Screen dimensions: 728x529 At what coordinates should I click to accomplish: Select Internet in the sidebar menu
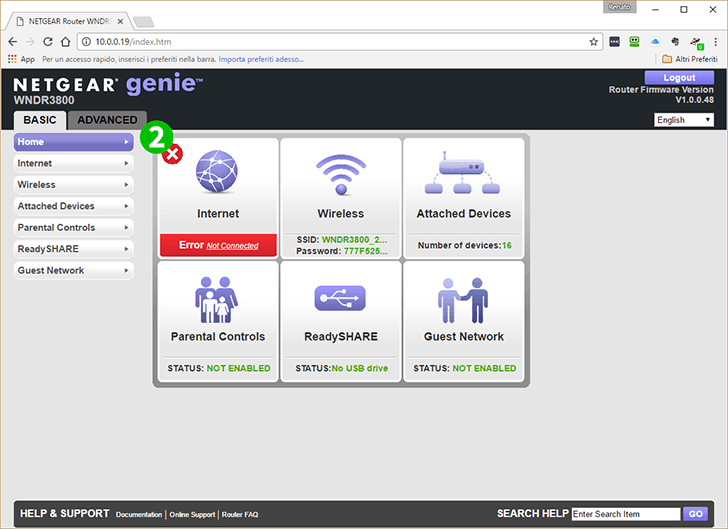point(74,163)
